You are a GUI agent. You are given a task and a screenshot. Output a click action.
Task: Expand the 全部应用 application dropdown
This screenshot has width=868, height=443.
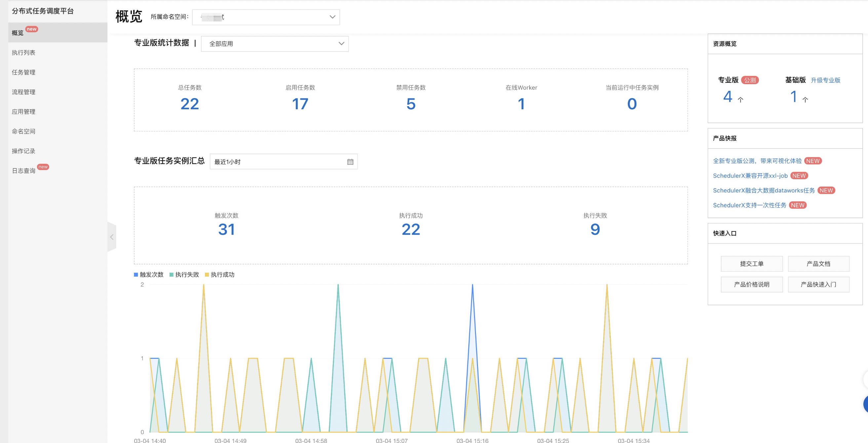click(275, 44)
